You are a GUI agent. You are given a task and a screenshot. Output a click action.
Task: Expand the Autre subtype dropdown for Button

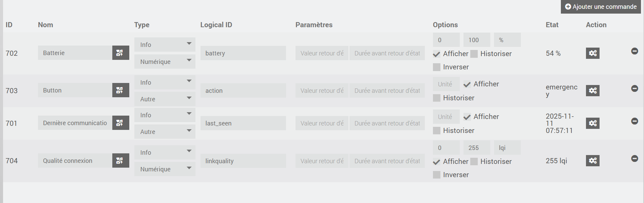click(x=165, y=99)
